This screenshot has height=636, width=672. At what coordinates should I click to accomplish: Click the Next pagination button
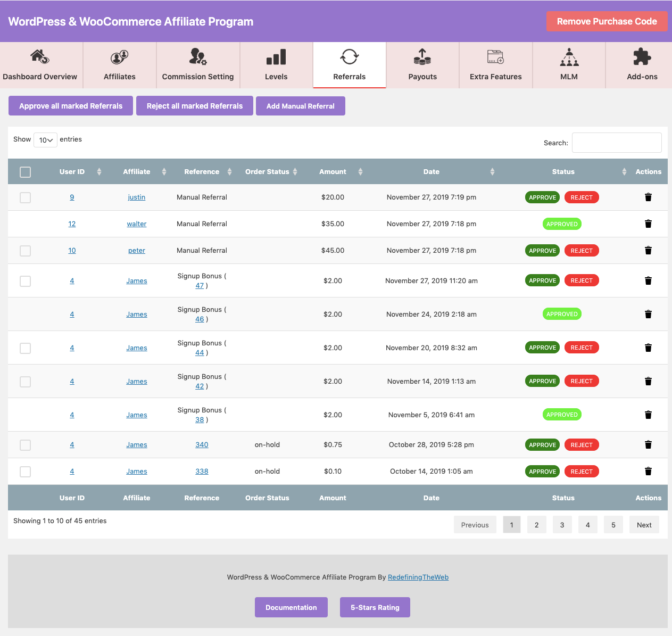click(644, 525)
